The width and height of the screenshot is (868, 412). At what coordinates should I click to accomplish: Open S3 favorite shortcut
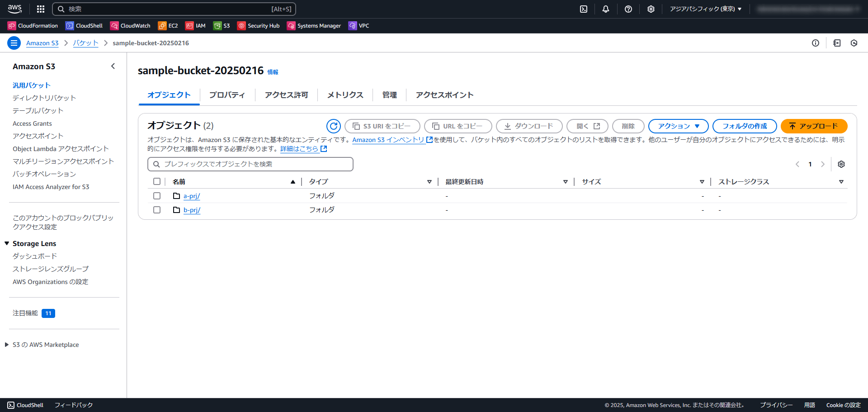pos(222,26)
